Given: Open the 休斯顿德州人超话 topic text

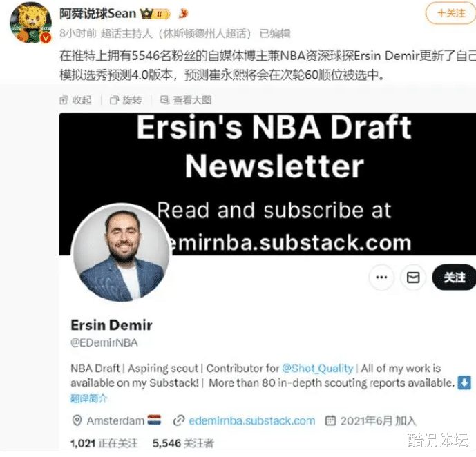Looking at the screenshot, I should [x=207, y=33].
